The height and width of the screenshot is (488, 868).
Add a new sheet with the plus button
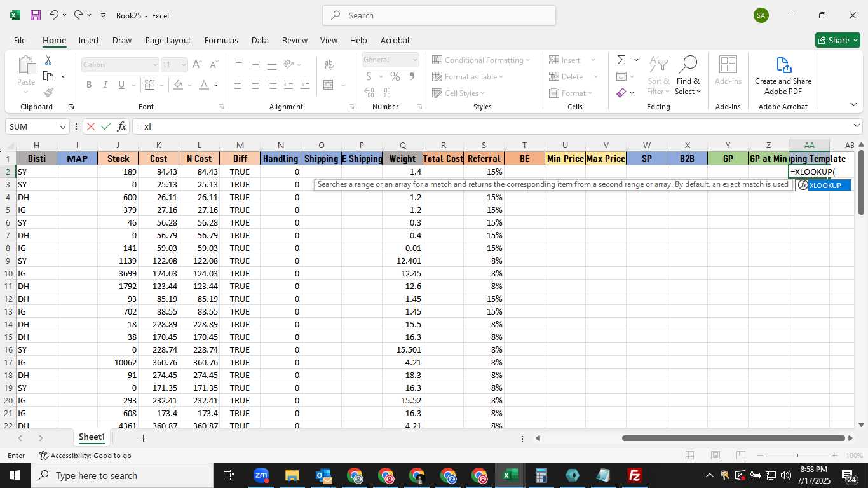click(x=143, y=438)
